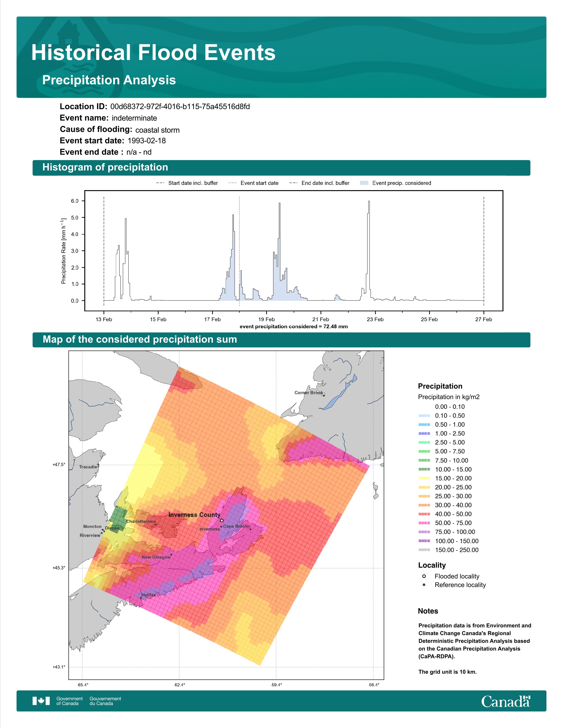
Task: Click the Cape Breton label on map
Action: [x=236, y=526]
